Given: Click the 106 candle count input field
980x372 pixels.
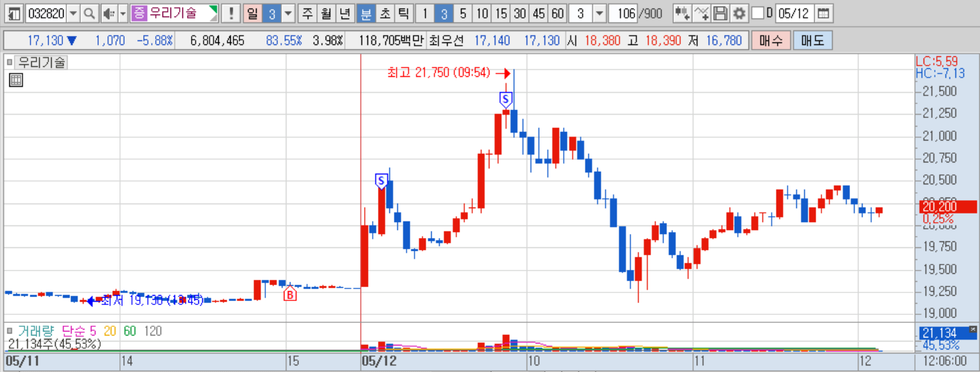Looking at the screenshot, I should pyautogui.click(x=623, y=13).
